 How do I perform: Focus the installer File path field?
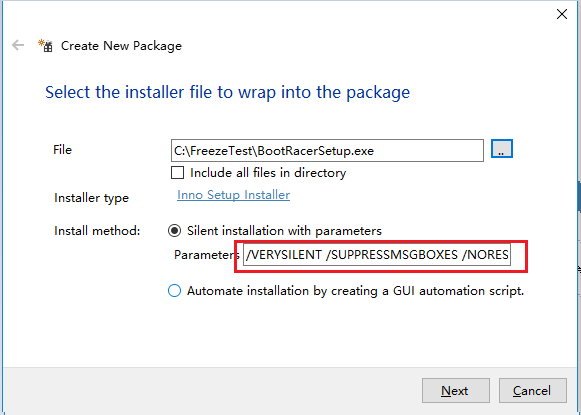click(327, 150)
